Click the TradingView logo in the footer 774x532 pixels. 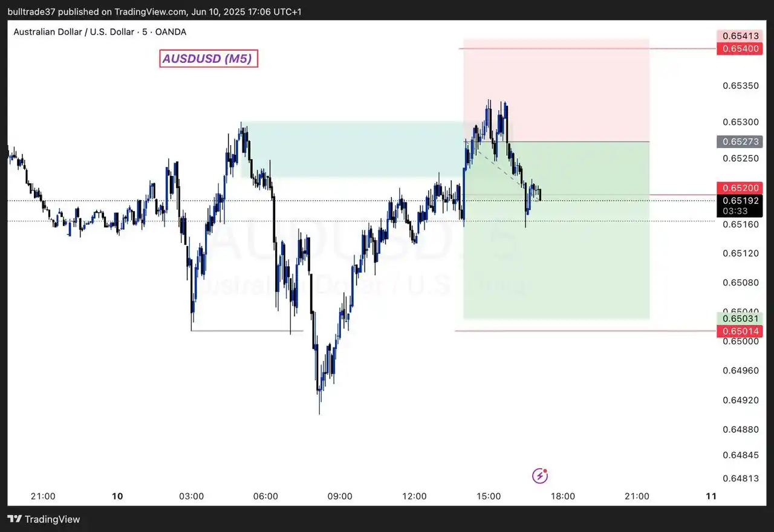[44, 519]
